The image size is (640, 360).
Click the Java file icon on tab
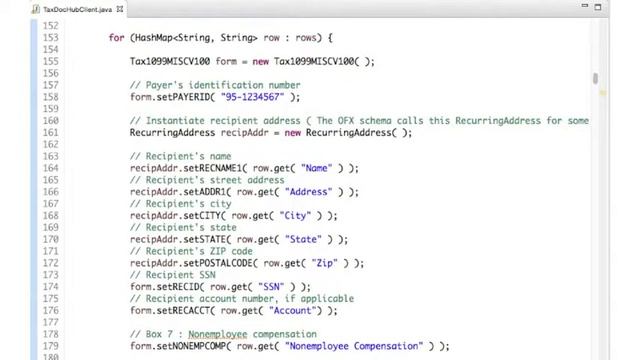(x=36, y=9)
